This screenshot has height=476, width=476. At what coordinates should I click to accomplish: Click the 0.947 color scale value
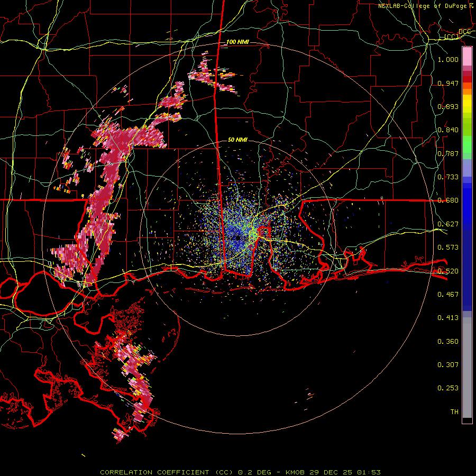tap(448, 83)
